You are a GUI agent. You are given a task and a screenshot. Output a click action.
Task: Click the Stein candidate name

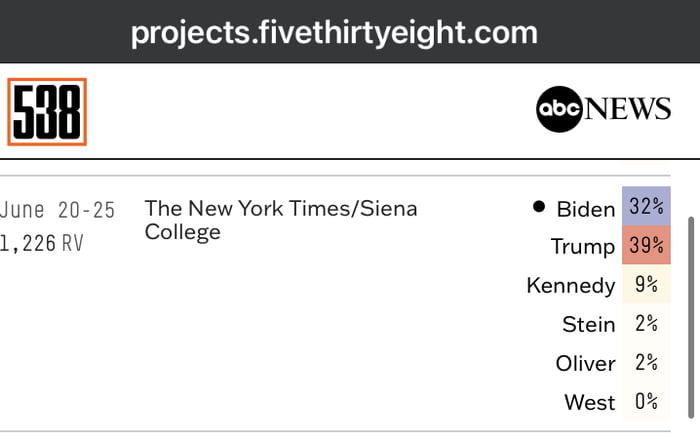[x=589, y=324]
